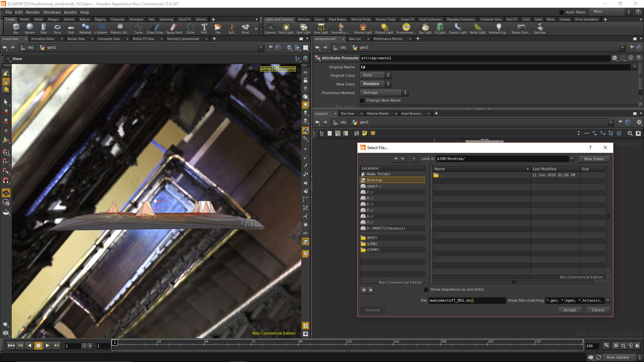
Task: Click the Platonic Solids shelf tool
Action: click(120, 28)
